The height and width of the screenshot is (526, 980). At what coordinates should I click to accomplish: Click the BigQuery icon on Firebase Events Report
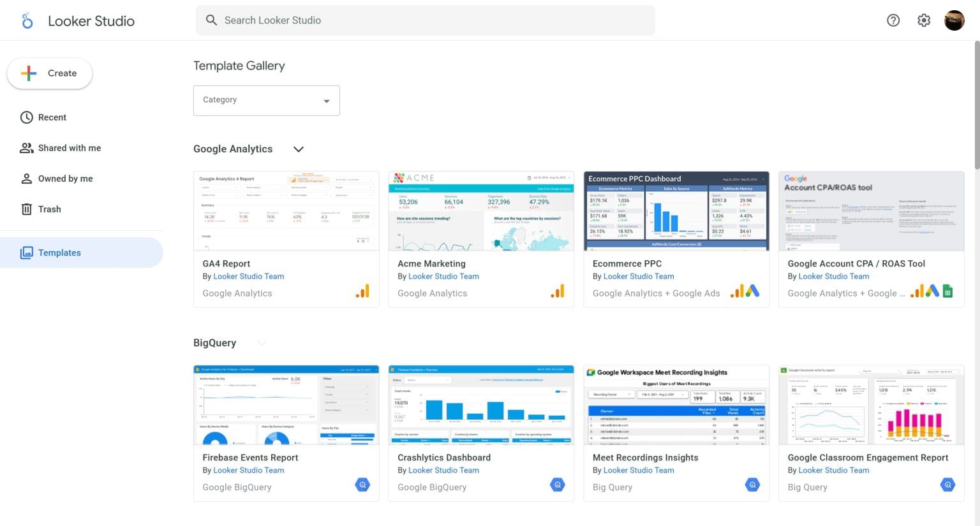[362, 485]
